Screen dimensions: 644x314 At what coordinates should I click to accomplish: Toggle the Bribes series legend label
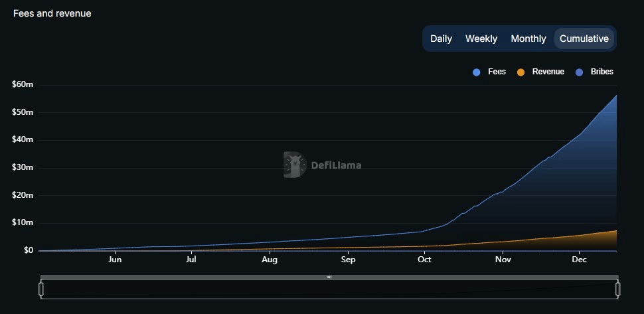[602, 72]
